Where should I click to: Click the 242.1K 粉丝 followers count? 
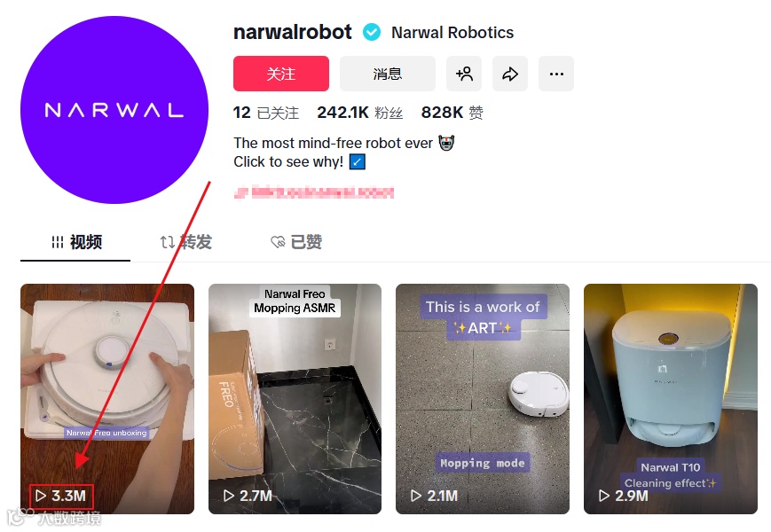pos(360,113)
